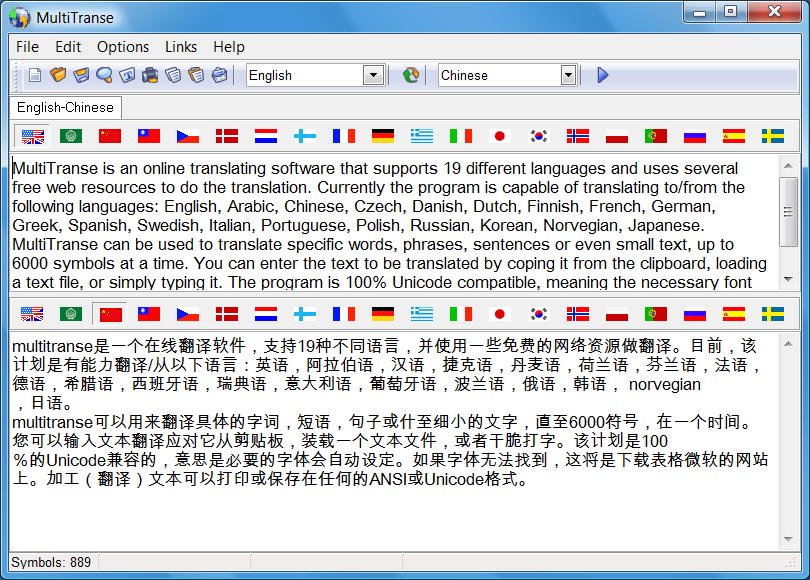
Task: Click translated text scrollbar down arrow
Action: coord(788,539)
